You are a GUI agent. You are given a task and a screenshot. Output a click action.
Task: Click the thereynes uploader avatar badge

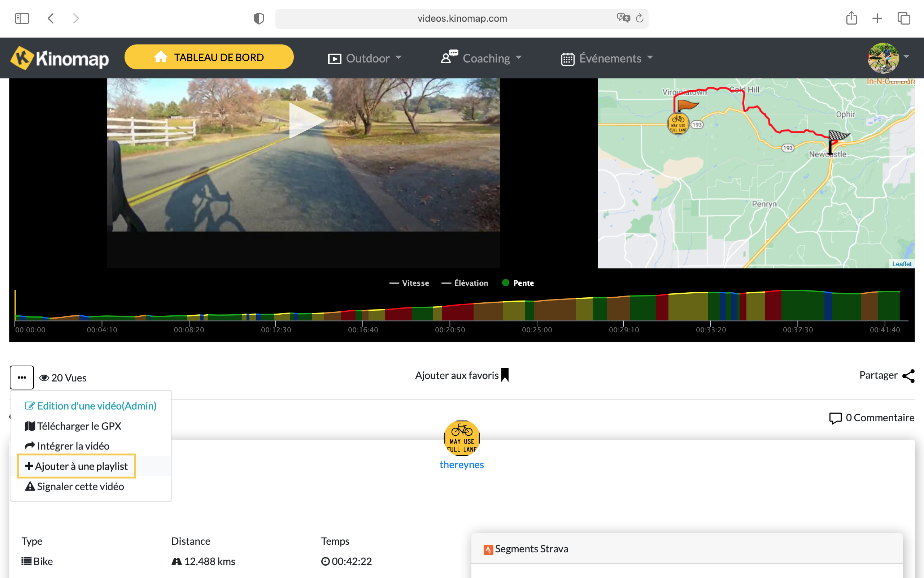click(462, 438)
